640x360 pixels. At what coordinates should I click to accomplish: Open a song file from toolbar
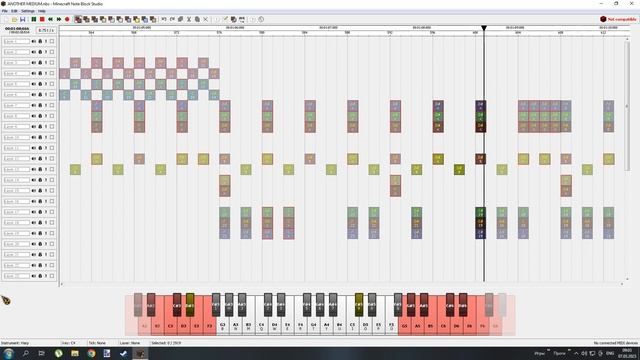(x=14, y=19)
